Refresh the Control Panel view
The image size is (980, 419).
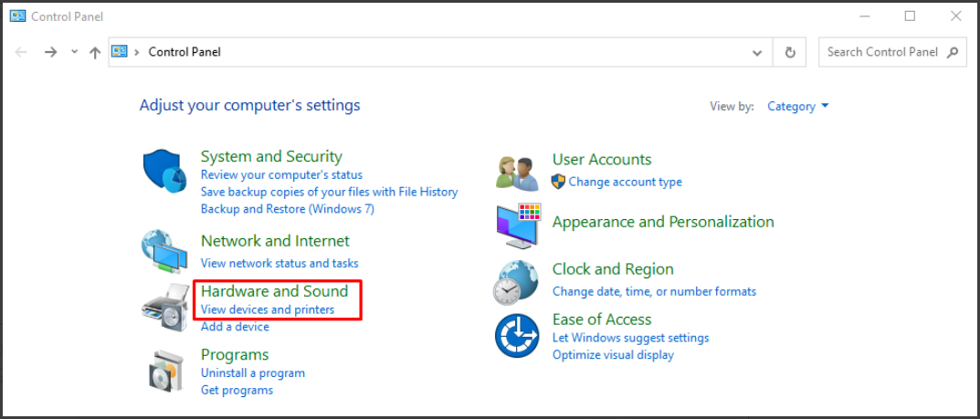[x=790, y=52]
